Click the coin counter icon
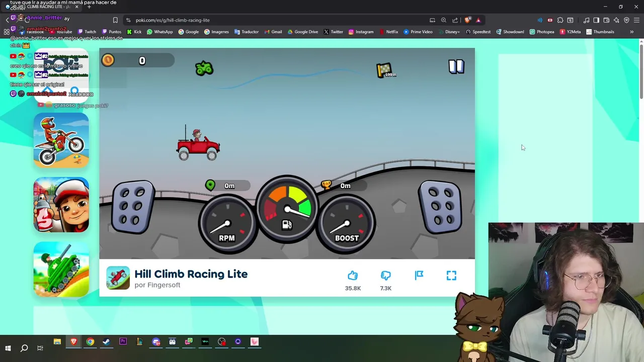This screenshot has width=644, height=362. (x=108, y=60)
